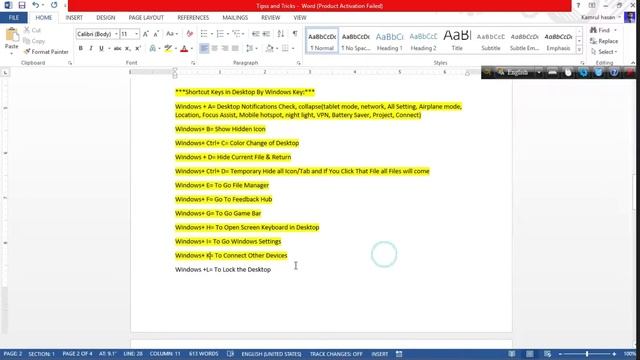Screen dimensions: 640x360
Task: Open font name combo box Calibri (Body)
Action: click(x=97, y=34)
